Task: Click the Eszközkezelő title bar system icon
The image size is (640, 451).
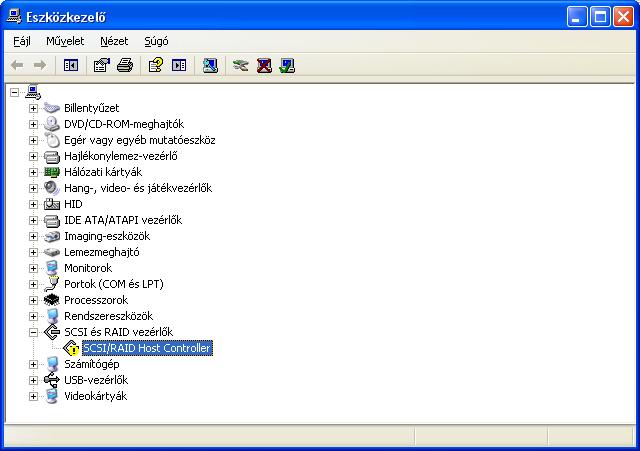Action: click(14, 17)
